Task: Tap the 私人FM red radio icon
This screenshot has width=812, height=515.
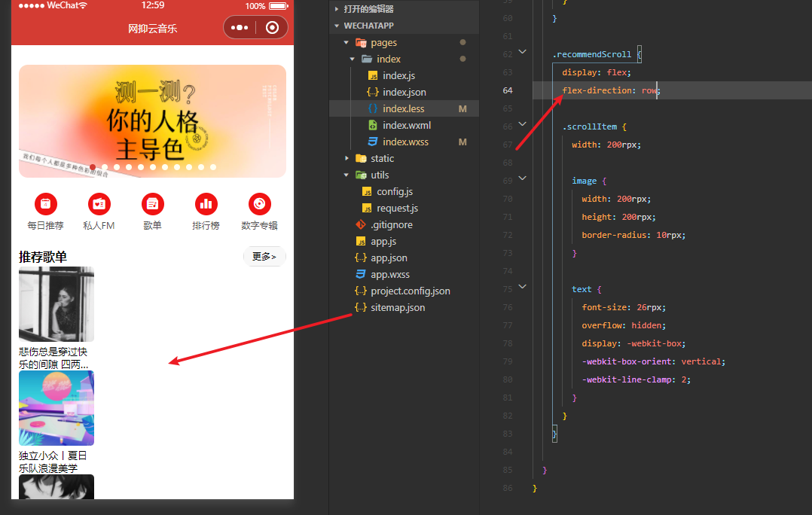Action: pyautogui.click(x=99, y=204)
